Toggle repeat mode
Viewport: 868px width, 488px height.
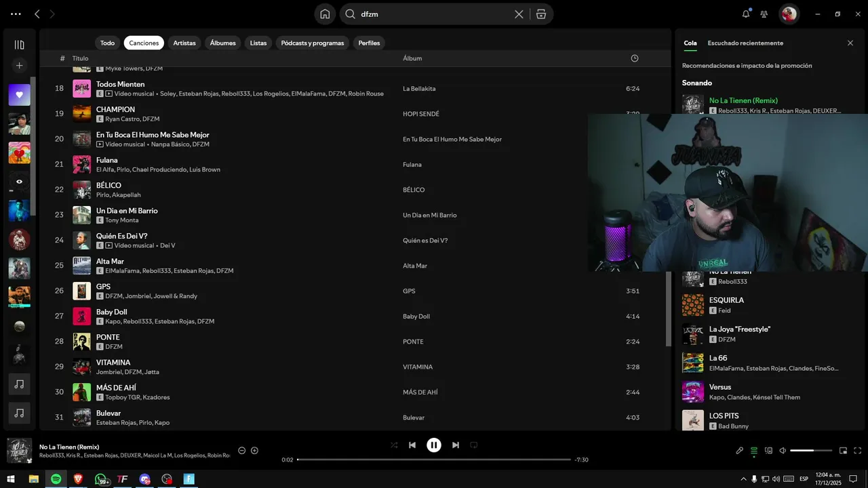tap(474, 445)
